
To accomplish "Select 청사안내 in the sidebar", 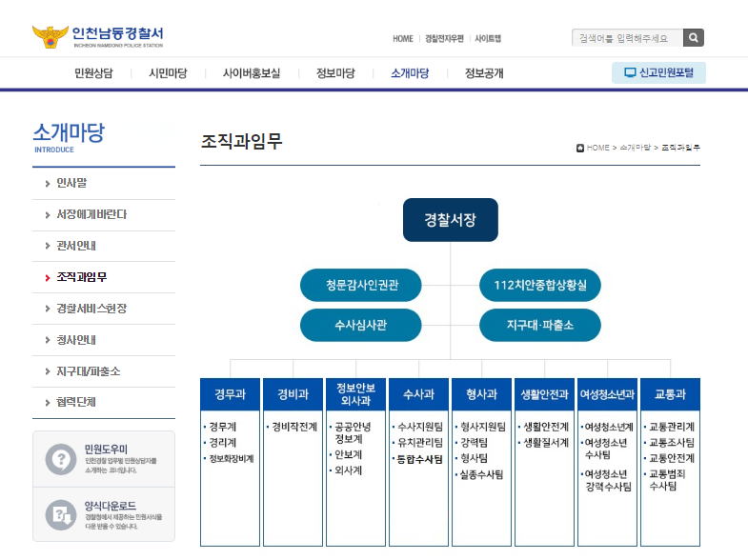I will coord(76,340).
